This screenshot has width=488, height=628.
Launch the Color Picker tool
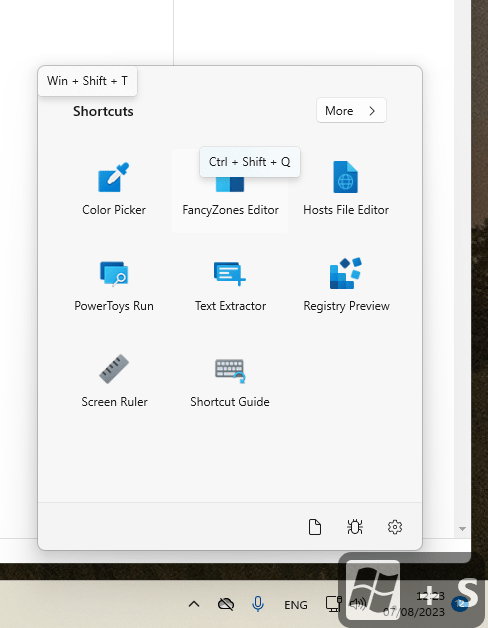coord(114,191)
